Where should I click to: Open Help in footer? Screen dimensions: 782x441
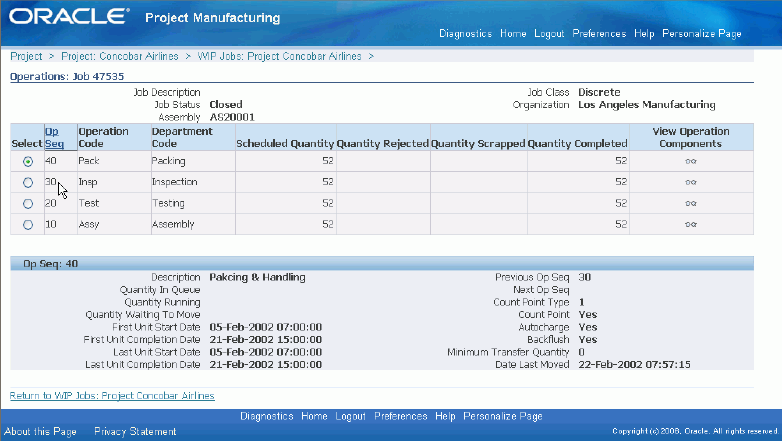pyautogui.click(x=445, y=416)
